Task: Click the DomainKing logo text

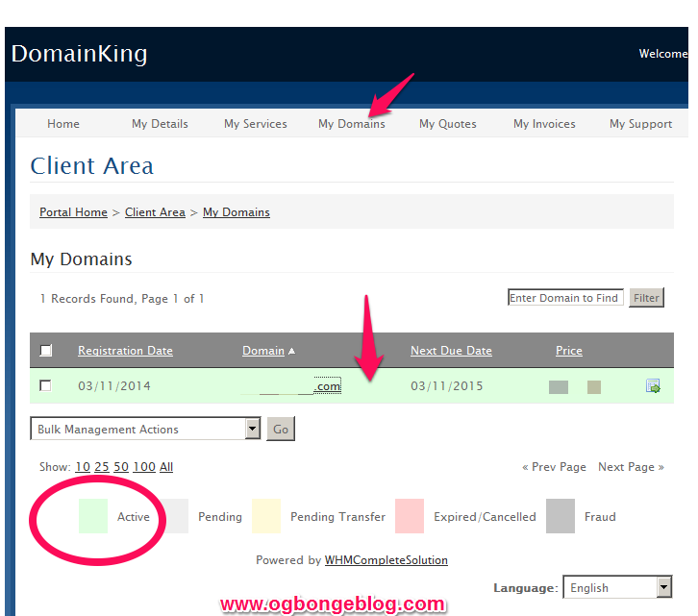Action: pos(79,54)
